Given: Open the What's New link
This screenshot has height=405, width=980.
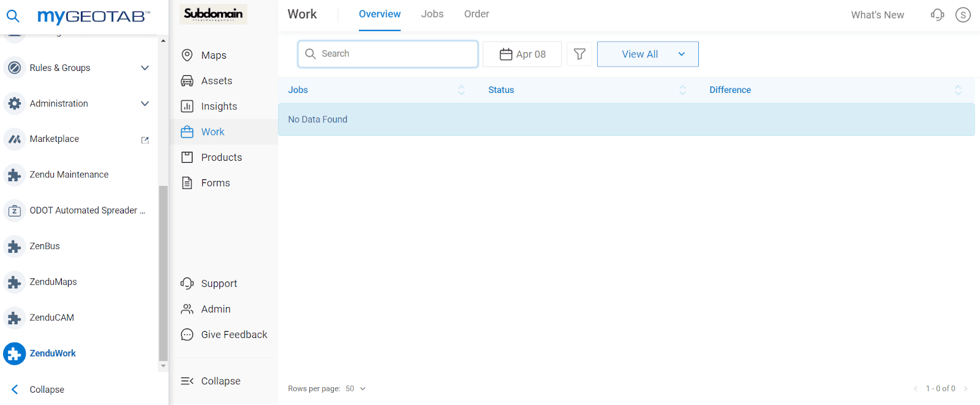Looking at the screenshot, I should 877,15.
